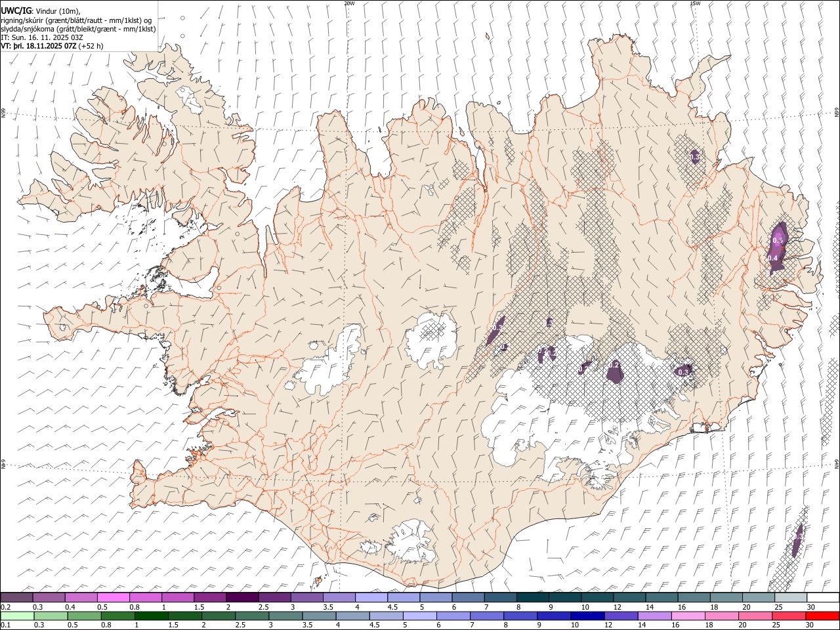840x630 pixels.
Task: Click the lavender upper swatch labeled 4
Action: point(371,598)
